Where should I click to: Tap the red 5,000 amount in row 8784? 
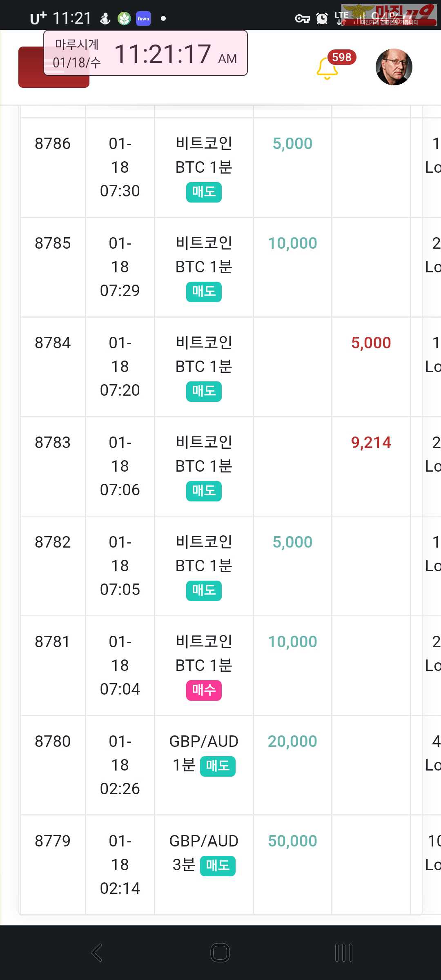pos(371,343)
